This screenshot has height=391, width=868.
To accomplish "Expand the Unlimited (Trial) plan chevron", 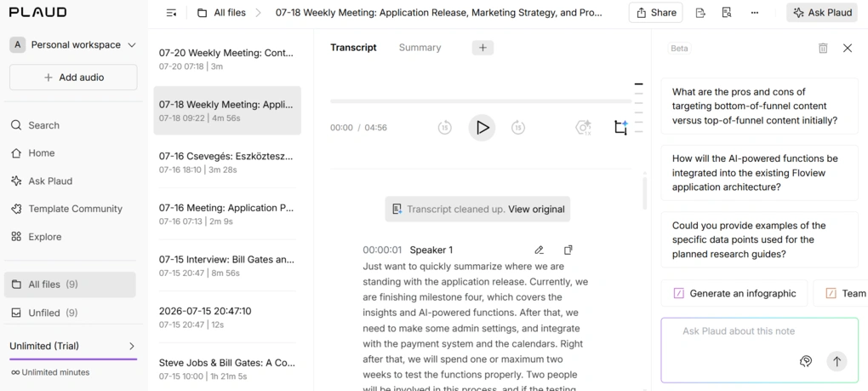I will pyautogui.click(x=132, y=346).
